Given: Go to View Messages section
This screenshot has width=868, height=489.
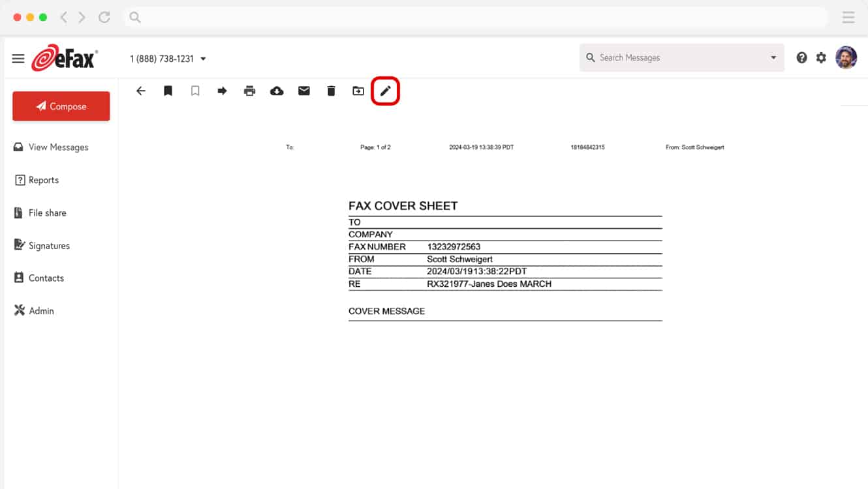Looking at the screenshot, I should [59, 147].
